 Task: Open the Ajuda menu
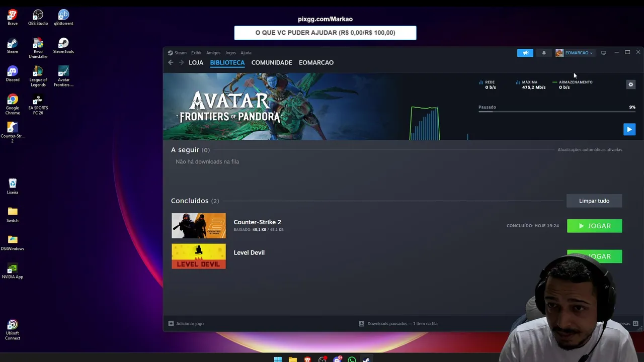click(246, 53)
